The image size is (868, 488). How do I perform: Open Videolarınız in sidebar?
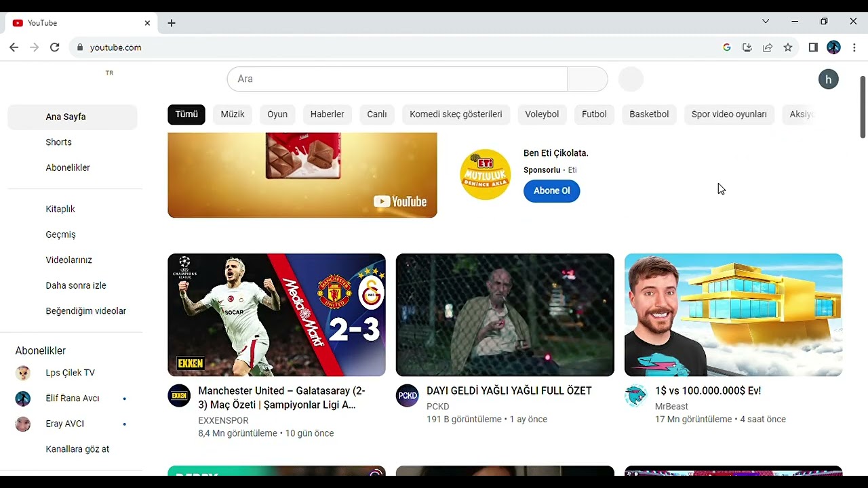[x=73, y=260]
